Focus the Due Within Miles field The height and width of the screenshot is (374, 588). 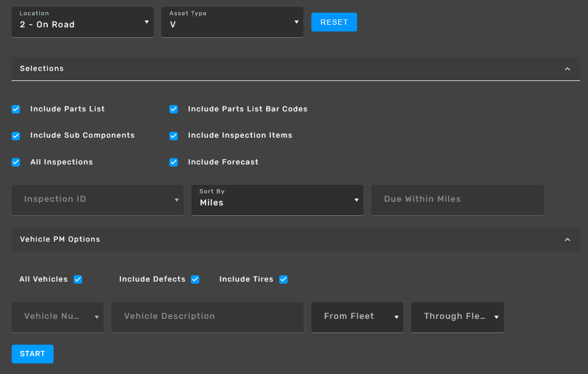457,200
